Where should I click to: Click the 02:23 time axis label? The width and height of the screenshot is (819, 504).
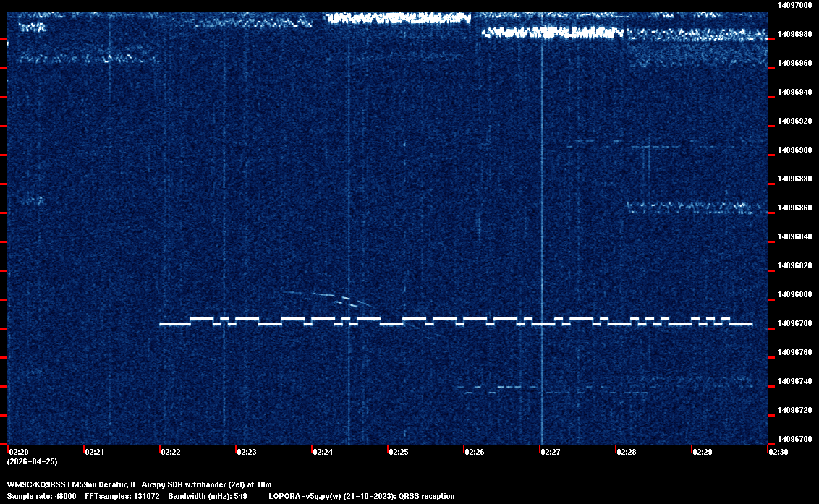coord(247,452)
